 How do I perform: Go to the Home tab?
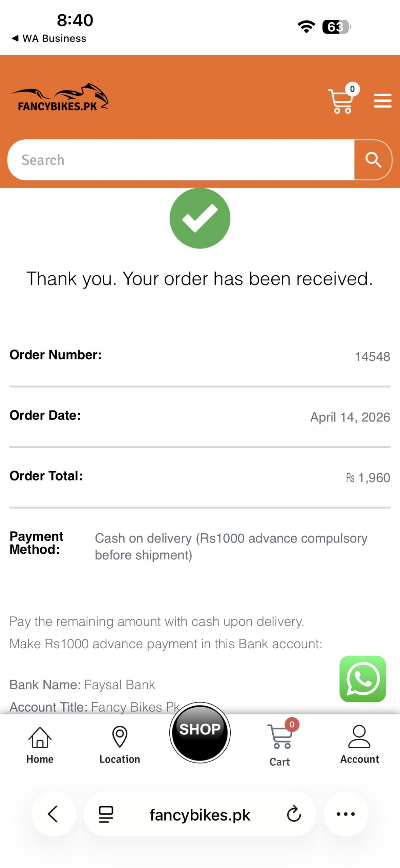(40, 745)
